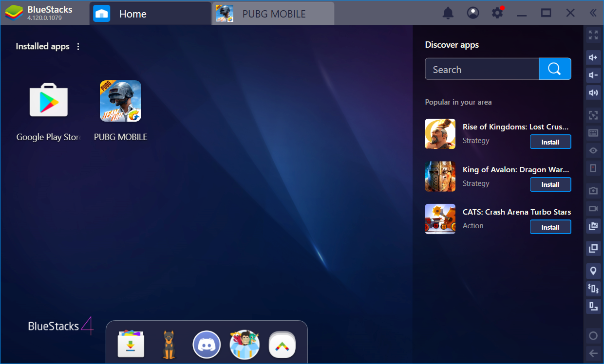The image size is (604, 364).
Task: Open the dog icon in the dock
Action: tap(169, 344)
